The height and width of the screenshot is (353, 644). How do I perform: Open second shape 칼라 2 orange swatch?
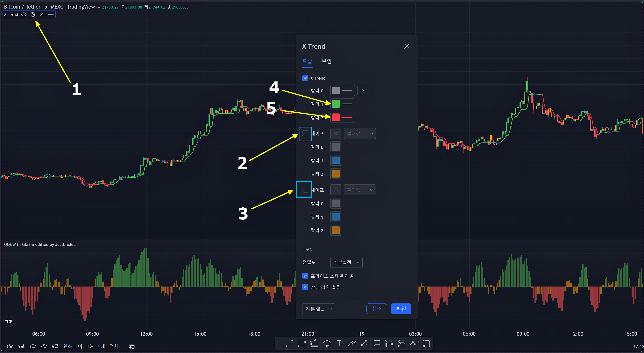point(336,230)
